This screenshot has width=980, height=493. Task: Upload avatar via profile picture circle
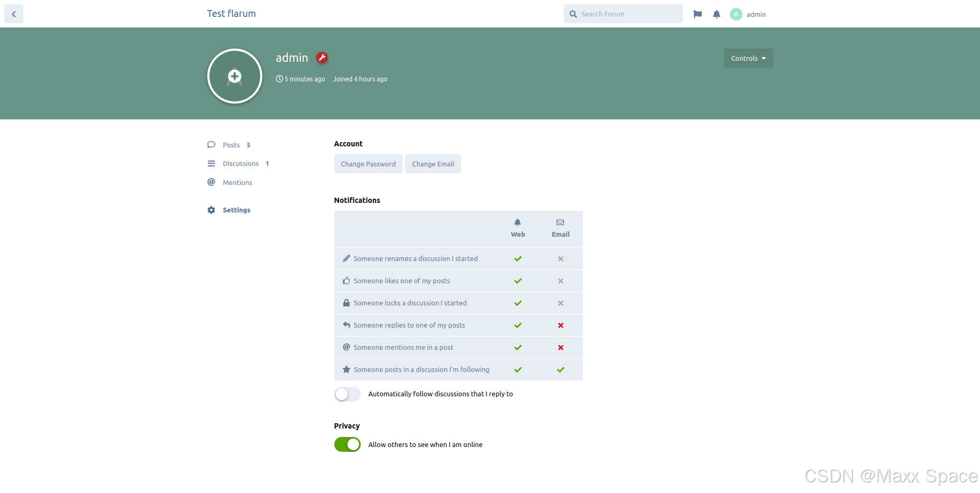point(235,76)
